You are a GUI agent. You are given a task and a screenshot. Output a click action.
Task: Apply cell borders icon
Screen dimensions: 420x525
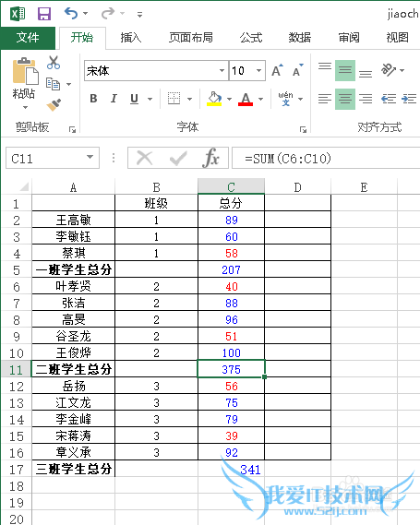click(x=174, y=99)
